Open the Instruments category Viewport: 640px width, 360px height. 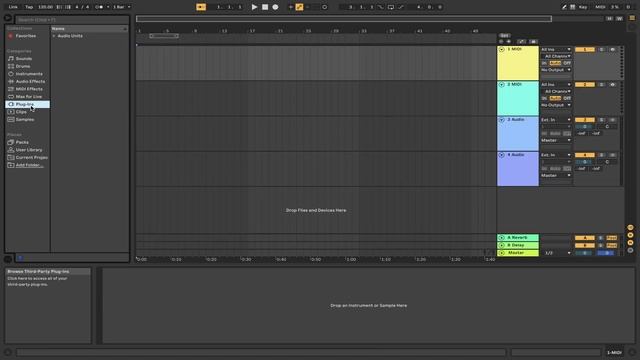coord(29,74)
